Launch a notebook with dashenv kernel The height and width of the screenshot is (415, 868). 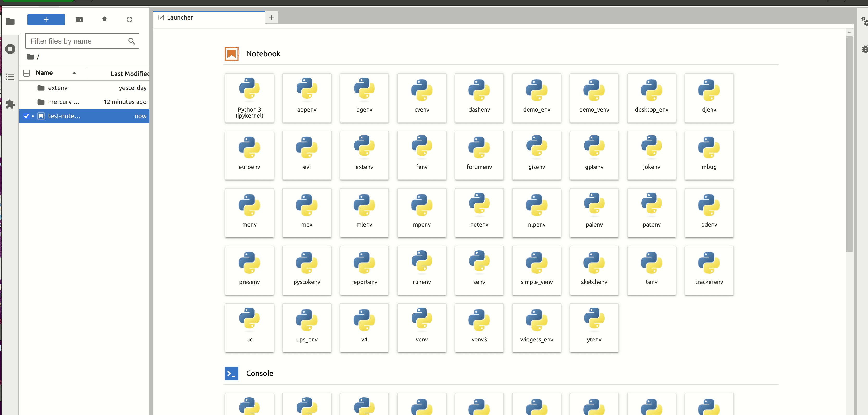479,98
